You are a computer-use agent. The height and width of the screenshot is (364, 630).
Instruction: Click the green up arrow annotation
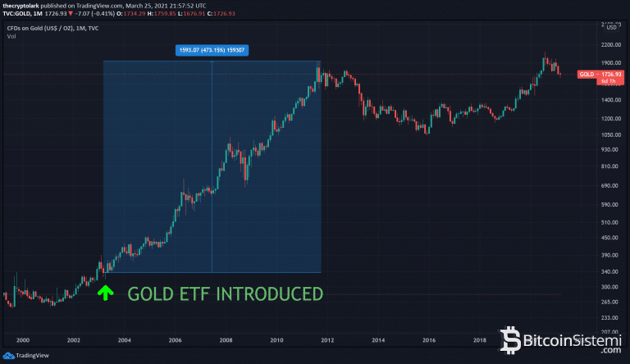(105, 292)
